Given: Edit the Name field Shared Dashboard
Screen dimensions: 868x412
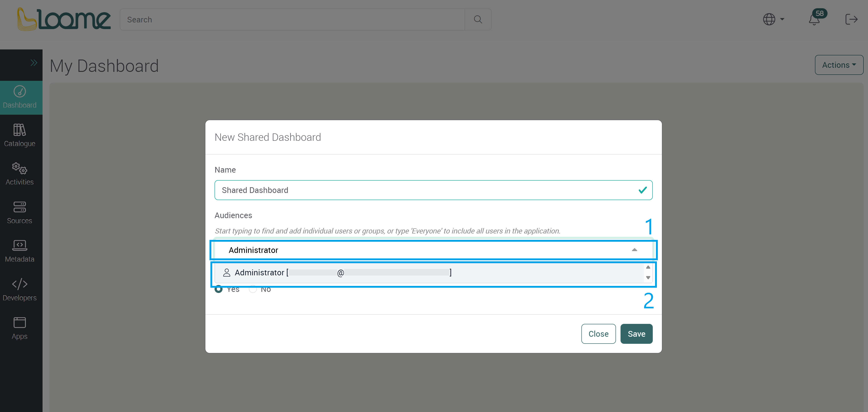Looking at the screenshot, I should tap(433, 190).
